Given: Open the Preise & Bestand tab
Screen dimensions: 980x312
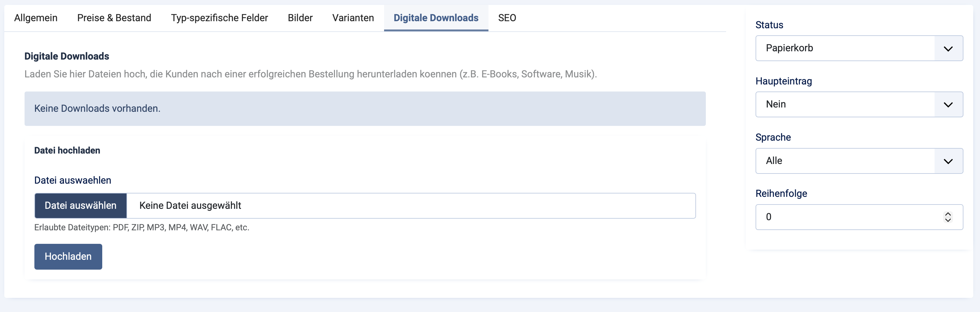Looking at the screenshot, I should click(114, 18).
